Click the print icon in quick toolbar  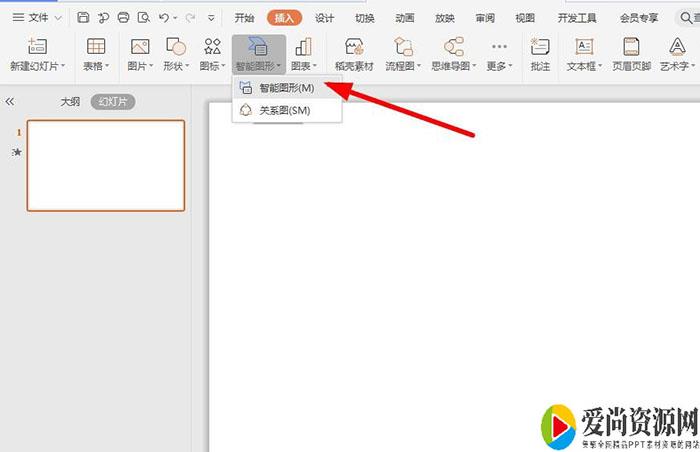(x=123, y=18)
